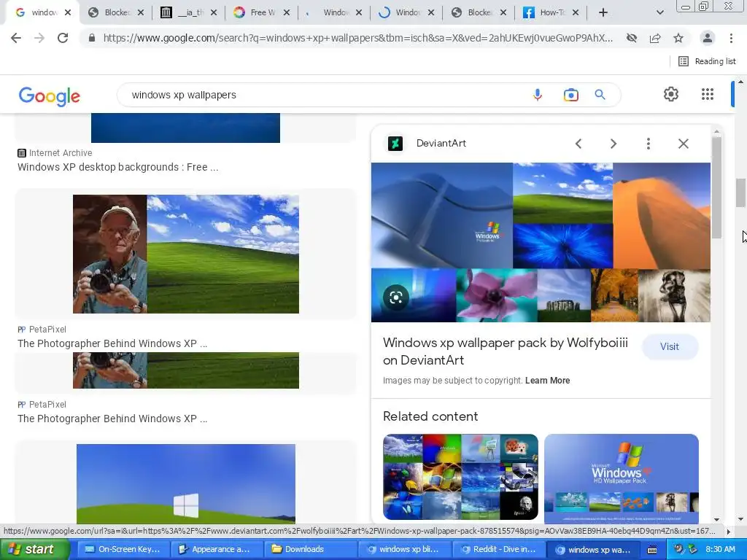Bookmark this page with the star

pyautogui.click(x=678, y=38)
